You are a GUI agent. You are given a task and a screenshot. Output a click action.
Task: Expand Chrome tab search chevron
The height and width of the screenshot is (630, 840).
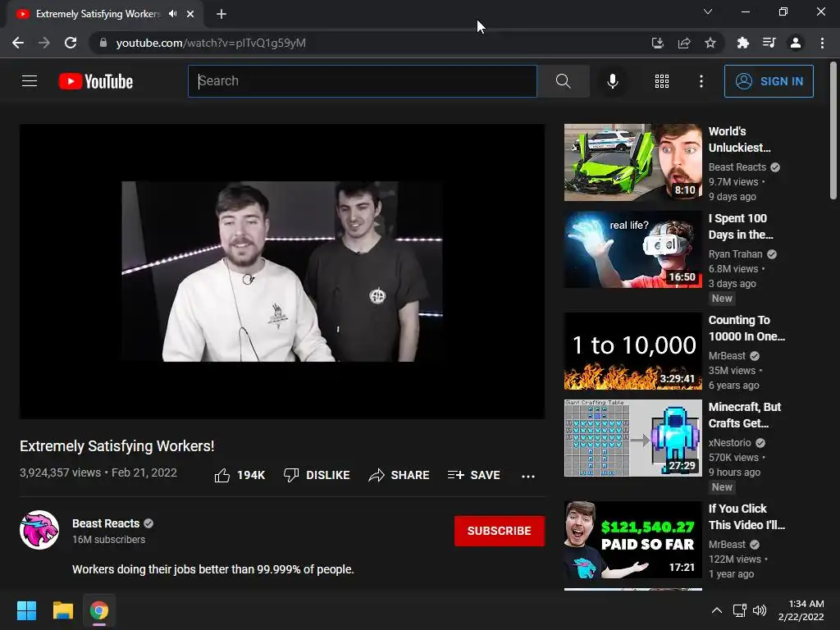point(708,11)
